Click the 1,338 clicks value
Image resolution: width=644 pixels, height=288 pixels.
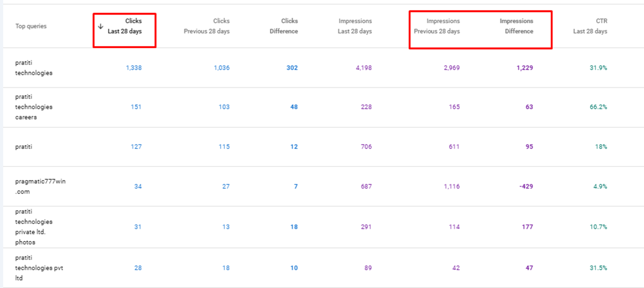[x=134, y=68]
